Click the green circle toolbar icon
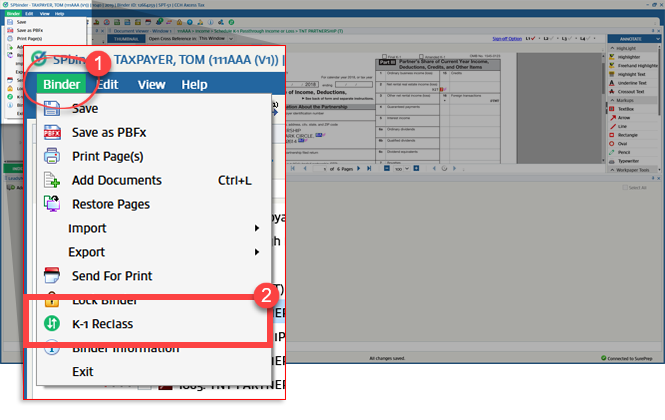The width and height of the screenshot is (665, 420). click(x=232, y=22)
